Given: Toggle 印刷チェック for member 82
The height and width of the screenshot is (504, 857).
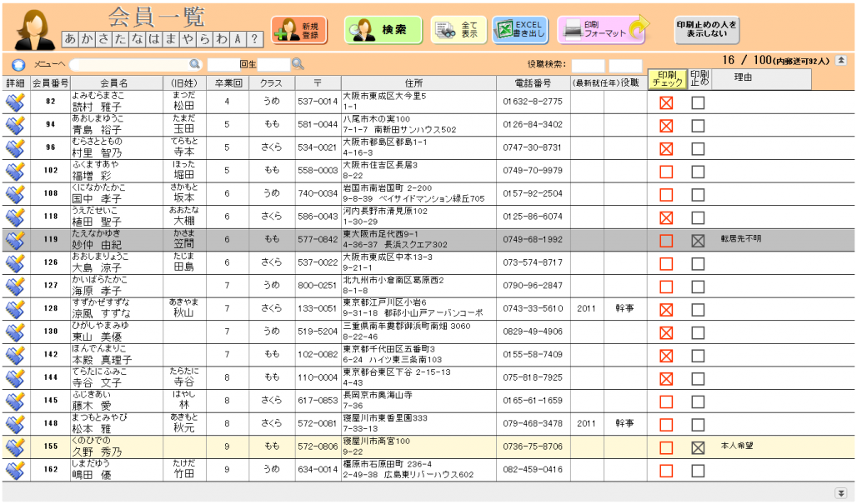Looking at the screenshot, I should 666,102.
